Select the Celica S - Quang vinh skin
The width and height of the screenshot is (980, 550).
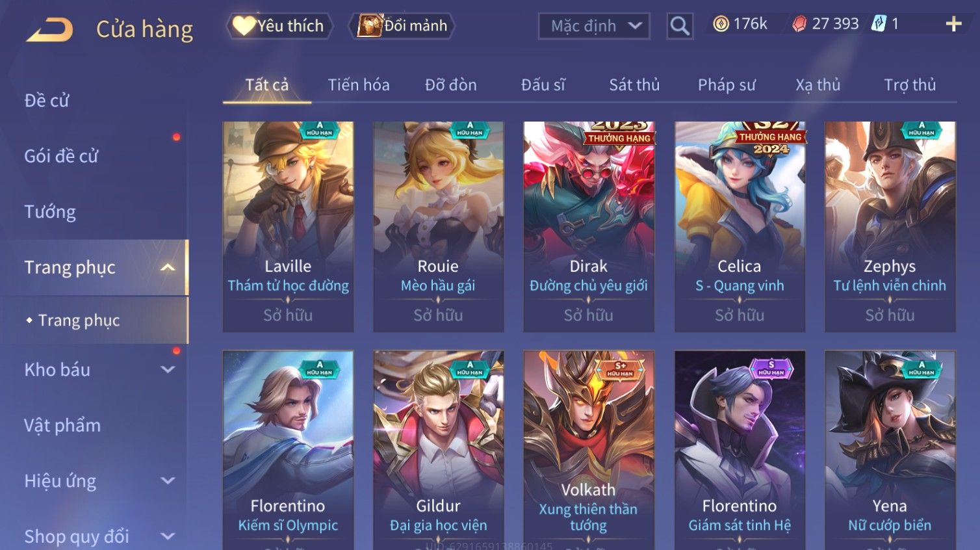[x=740, y=227]
